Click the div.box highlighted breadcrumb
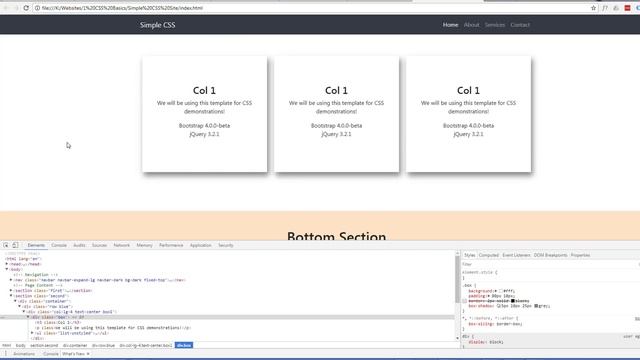 (x=184, y=345)
